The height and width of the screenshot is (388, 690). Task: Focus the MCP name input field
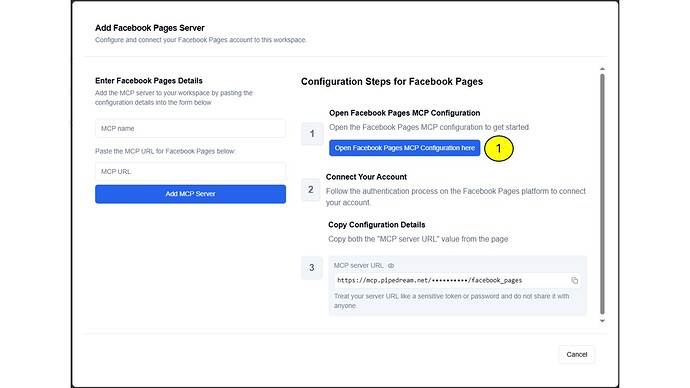click(x=191, y=128)
